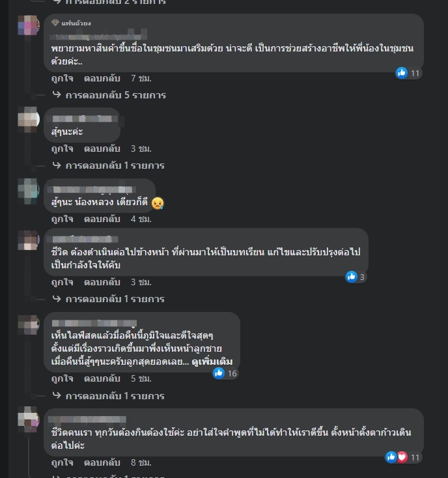Viewport: 448px width, 478px height.
Task: Reply to the สู้ๆนะ น้องหลวง comment
Action: (x=102, y=219)
